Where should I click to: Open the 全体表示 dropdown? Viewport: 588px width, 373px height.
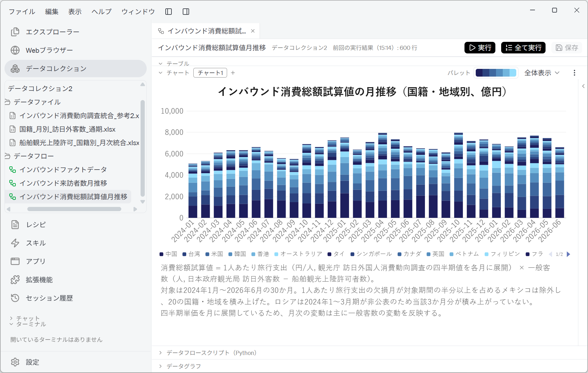(542, 73)
